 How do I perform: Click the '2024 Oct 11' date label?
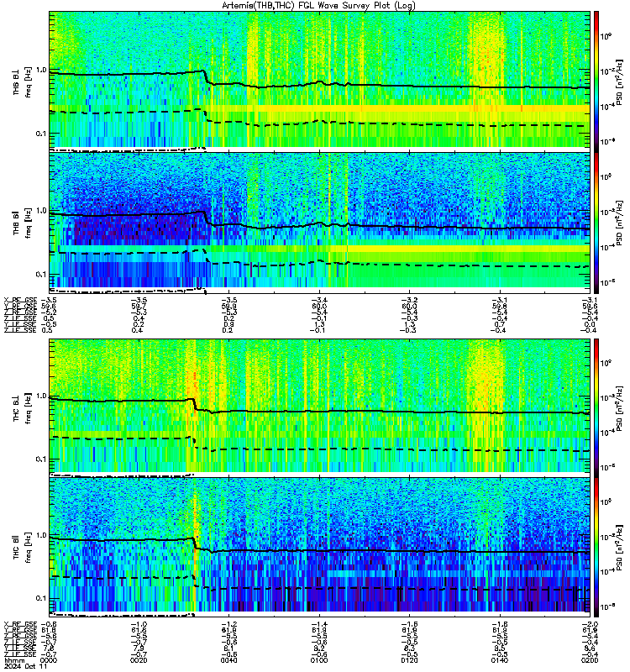[x=24, y=667]
